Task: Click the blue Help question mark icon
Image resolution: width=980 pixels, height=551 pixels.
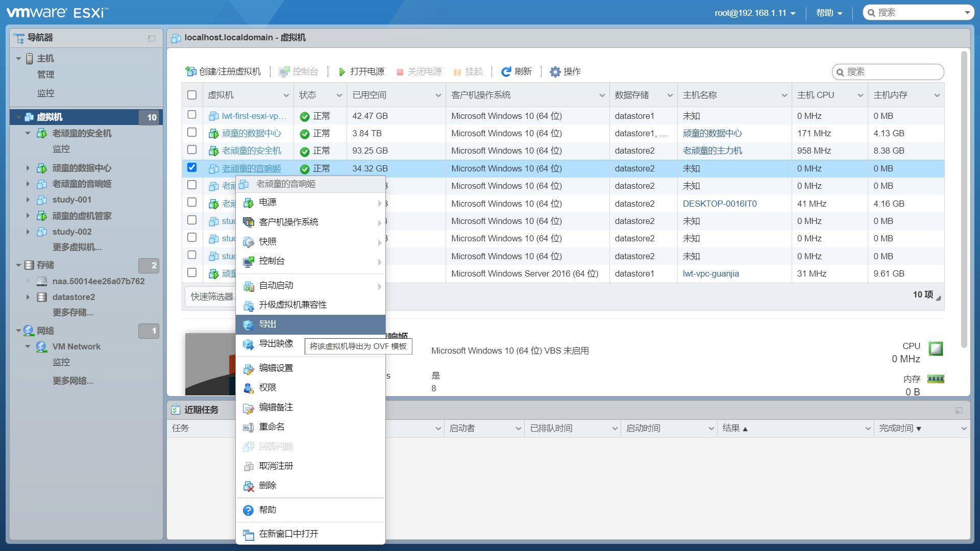Action: (249, 510)
